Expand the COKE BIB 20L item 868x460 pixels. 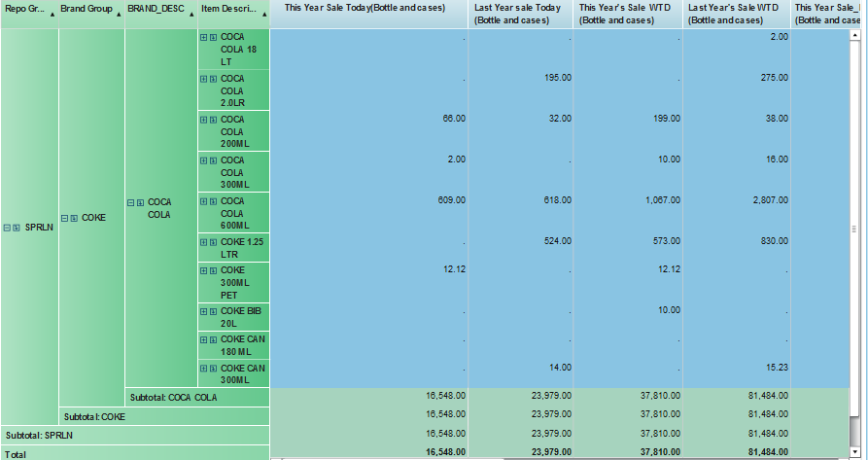(204, 311)
